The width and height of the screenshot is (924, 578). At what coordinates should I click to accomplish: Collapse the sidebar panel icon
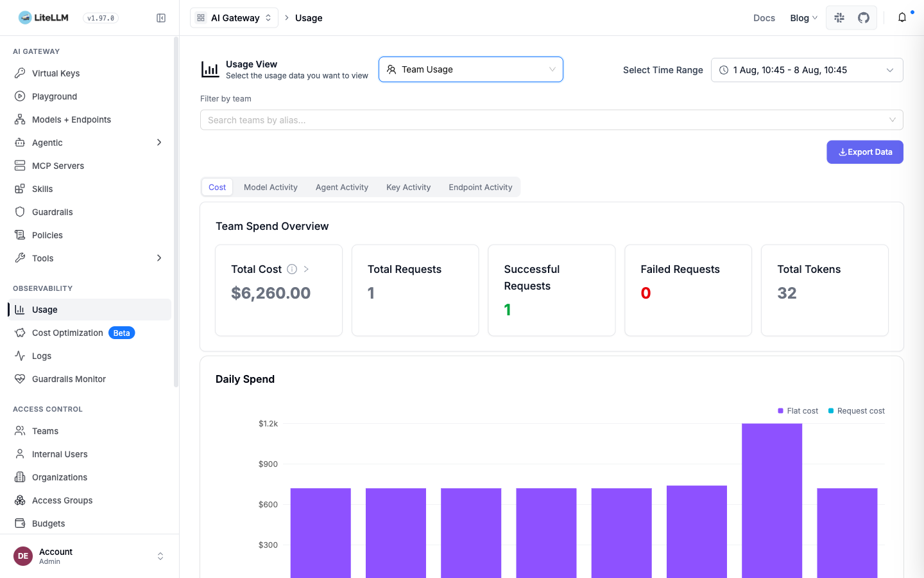[x=161, y=18]
